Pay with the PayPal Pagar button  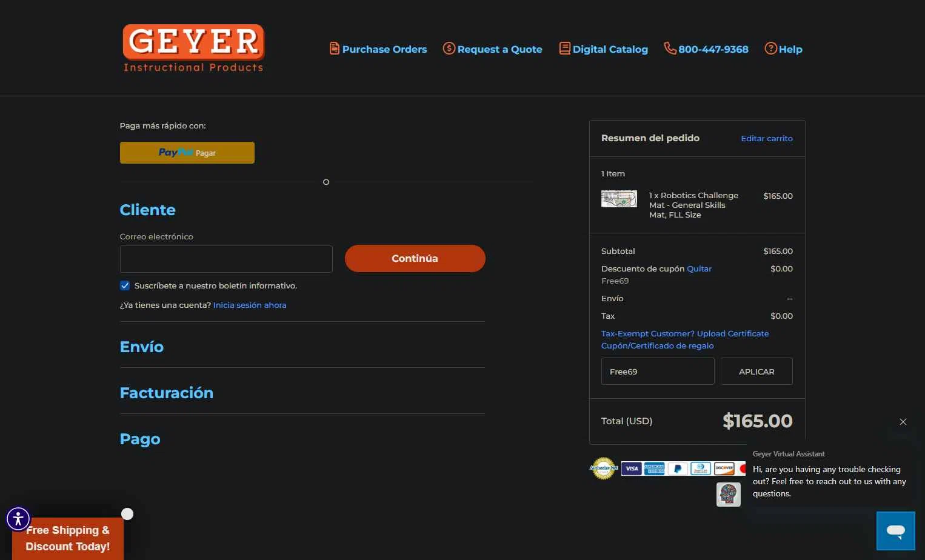pyautogui.click(x=187, y=153)
